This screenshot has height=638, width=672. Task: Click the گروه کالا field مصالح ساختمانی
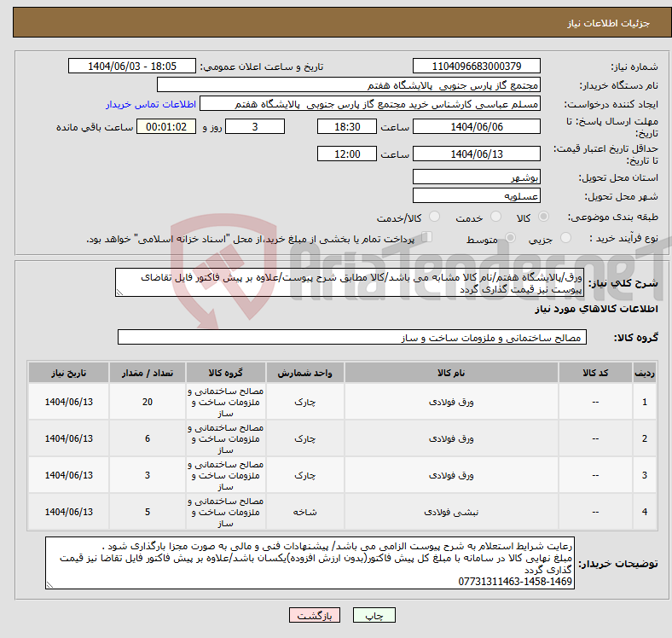point(352,337)
